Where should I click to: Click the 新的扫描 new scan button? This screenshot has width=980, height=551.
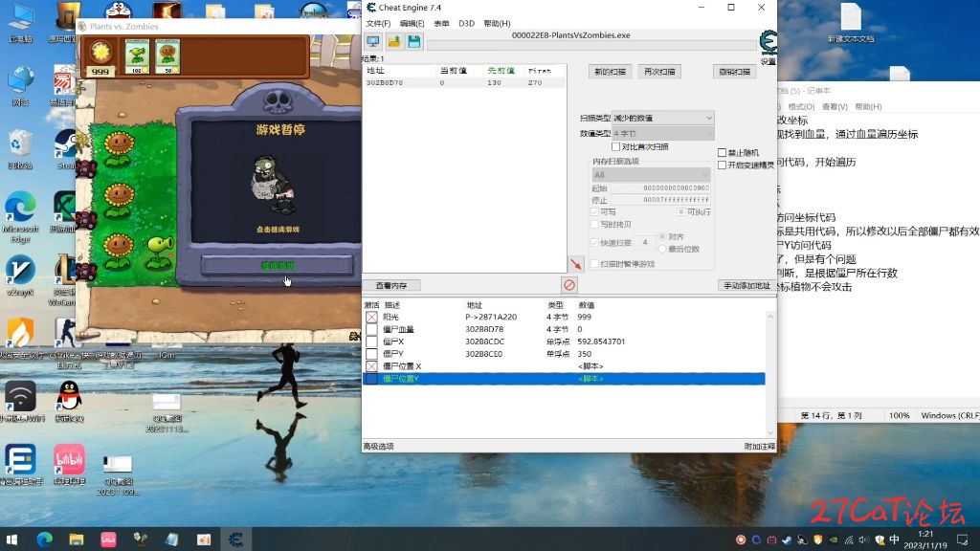tap(610, 71)
